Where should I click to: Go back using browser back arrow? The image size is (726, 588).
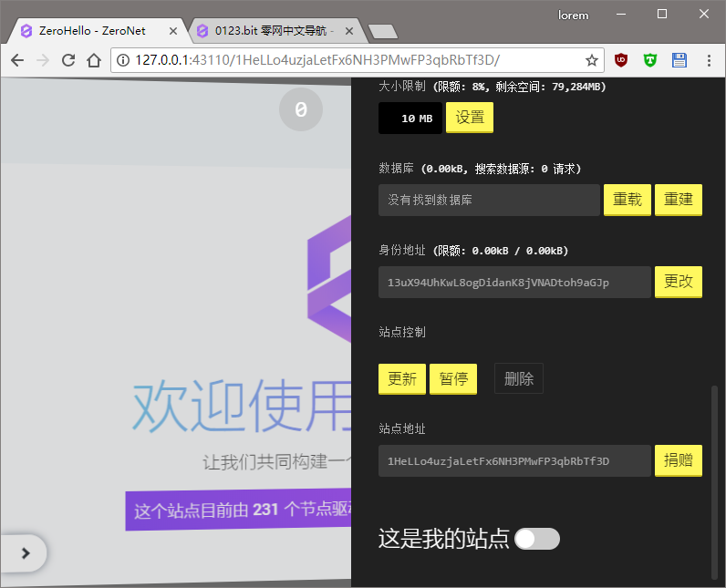tap(17, 60)
